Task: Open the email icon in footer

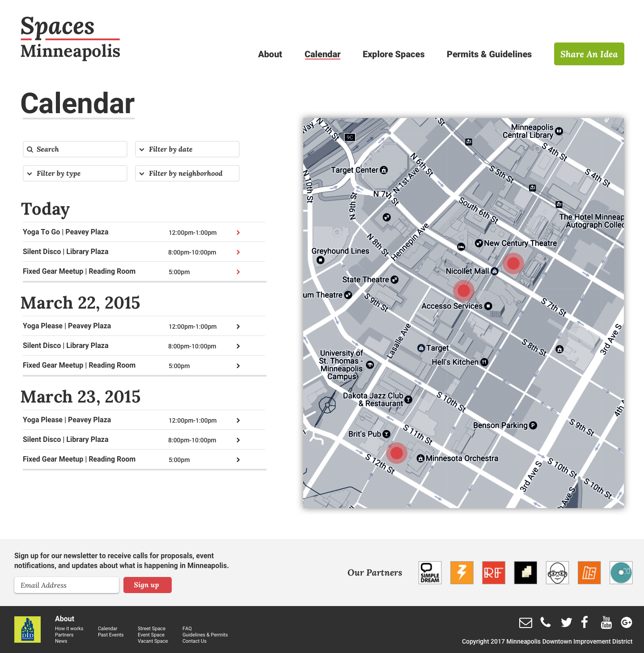Action: (525, 623)
